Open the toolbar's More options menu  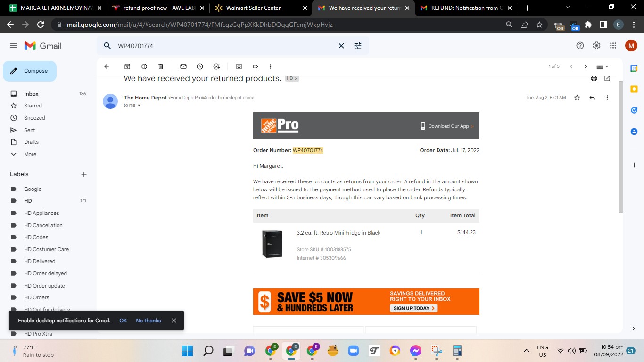271,66
